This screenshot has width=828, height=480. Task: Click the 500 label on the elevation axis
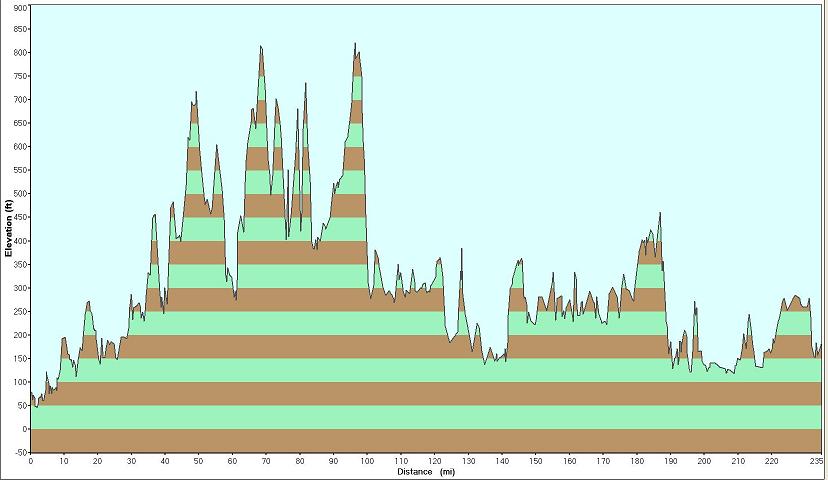(x=20, y=194)
